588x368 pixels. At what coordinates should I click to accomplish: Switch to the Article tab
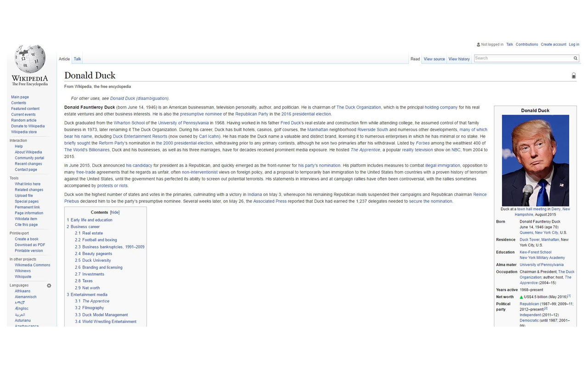[x=64, y=59]
